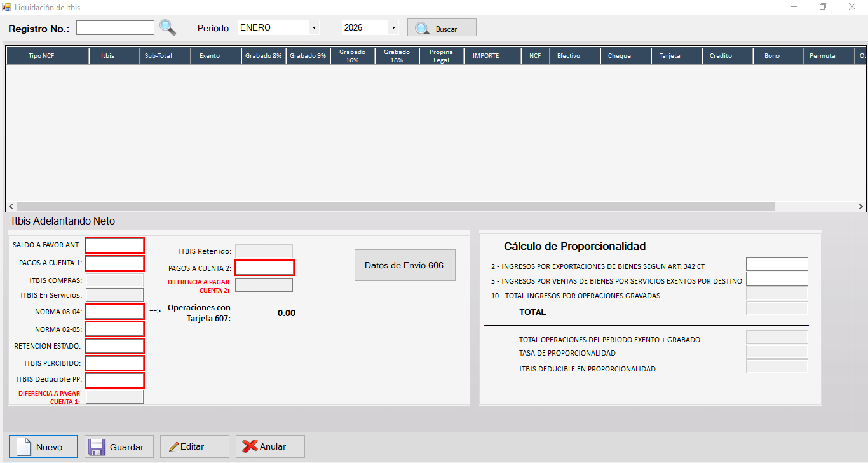Click the Grabado 18% column header
The width and height of the screenshot is (868, 463).
coord(397,56)
